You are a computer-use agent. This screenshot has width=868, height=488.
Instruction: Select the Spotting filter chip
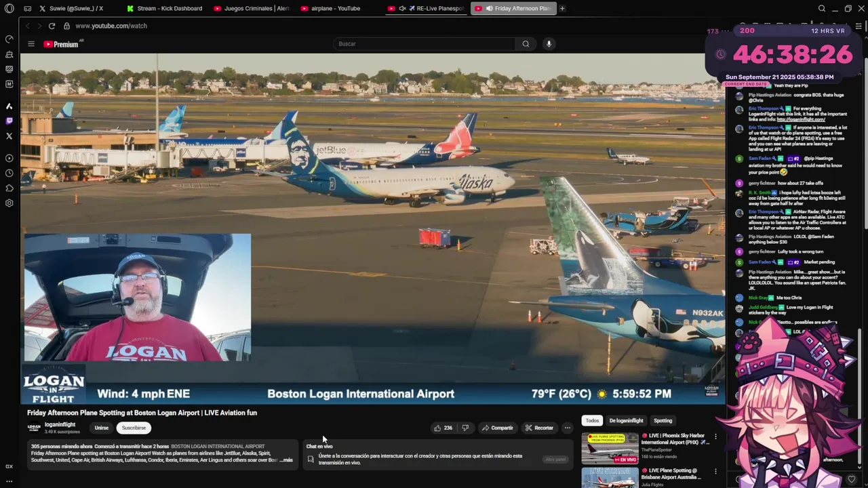663,421
